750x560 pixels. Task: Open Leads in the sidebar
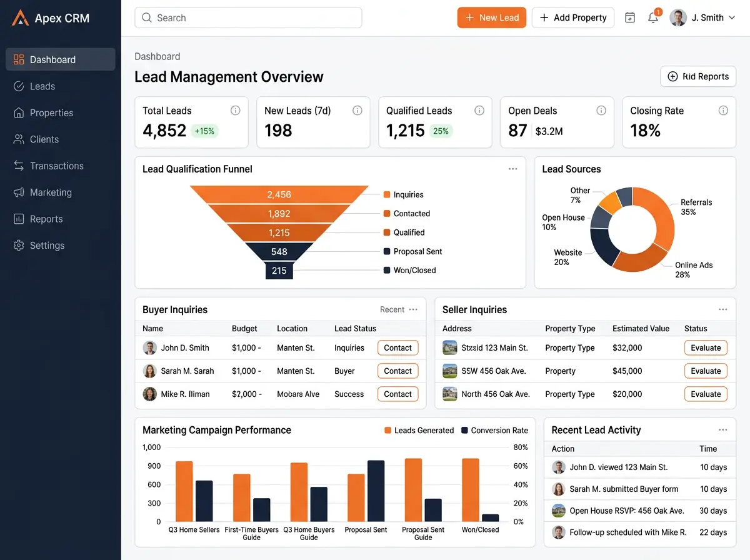coord(61,86)
